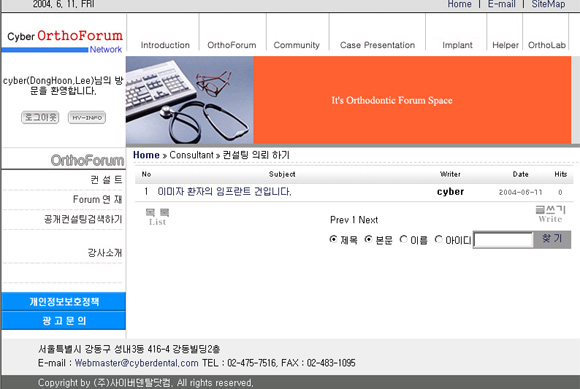
Task: Click the date 2004-06-11 cell
Action: point(520,192)
